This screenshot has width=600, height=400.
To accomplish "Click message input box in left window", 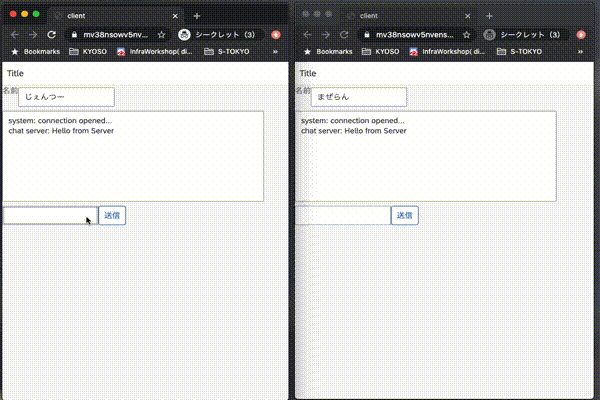I will [50, 216].
